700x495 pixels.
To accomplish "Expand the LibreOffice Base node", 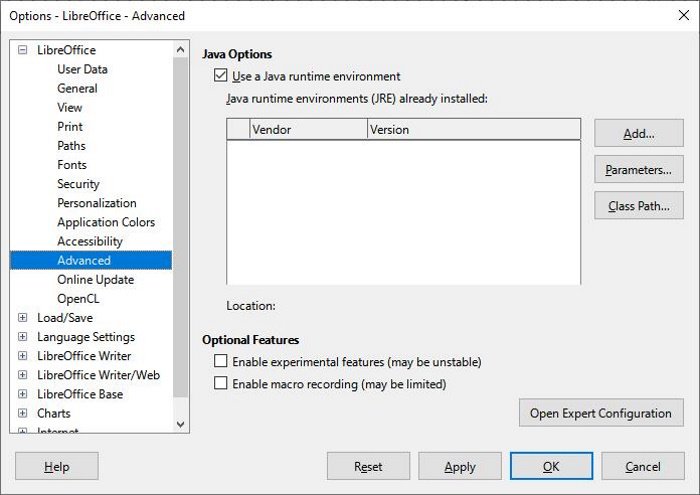I will [22, 394].
